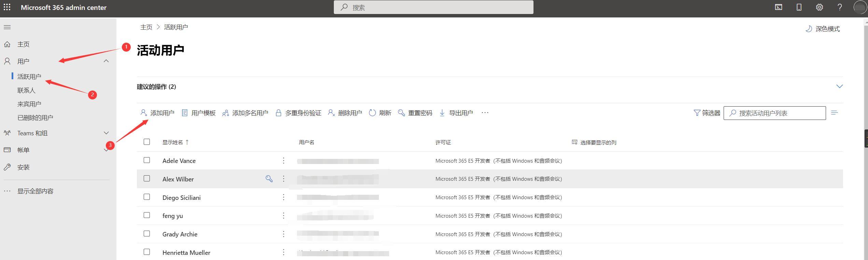Open Adele Vance user name
Viewport: 868px width, 260px height.
coord(179,161)
